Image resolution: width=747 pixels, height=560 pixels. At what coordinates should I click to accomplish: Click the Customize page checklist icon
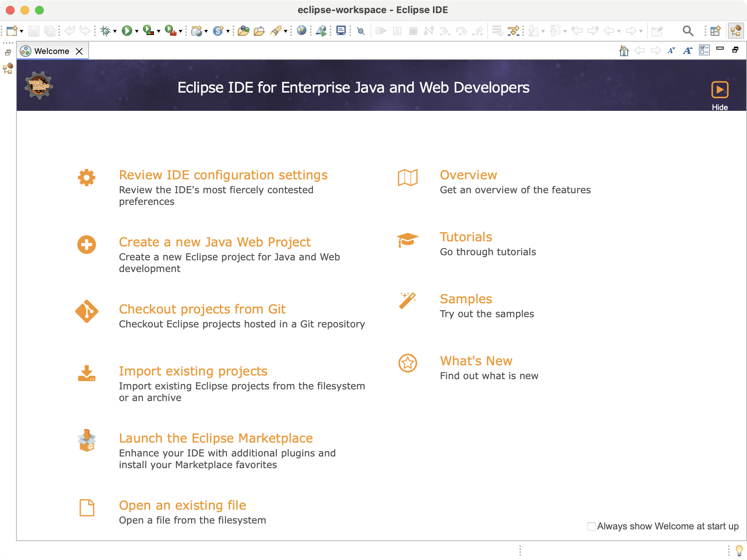coord(704,50)
